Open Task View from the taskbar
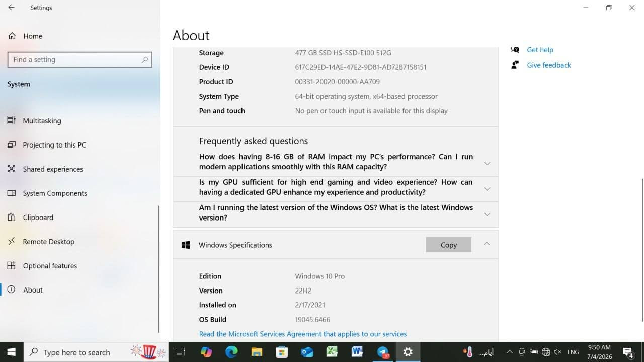The width and height of the screenshot is (644, 362). pyautogui.click(x=181, y=352)
